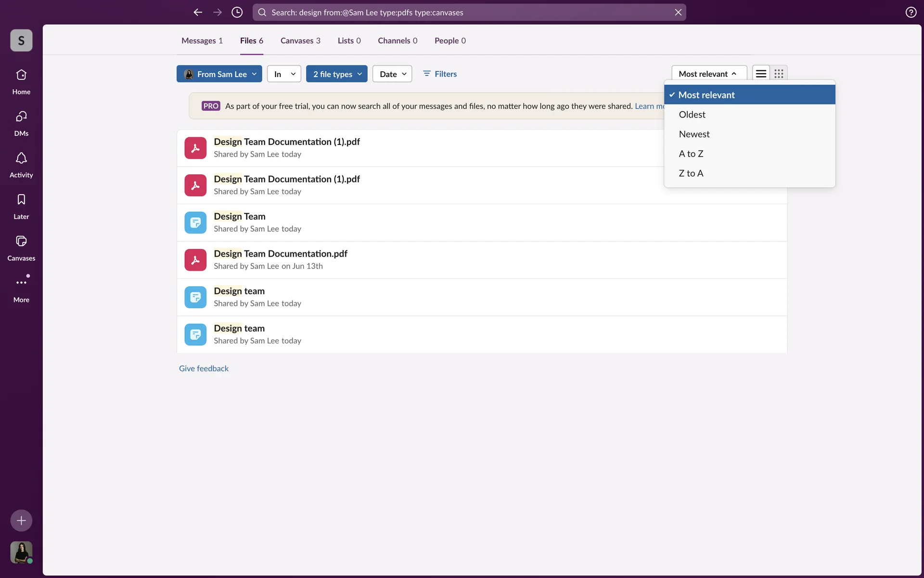Select the Newest sort option
Viewport: 924px width, 578px height.
(x=694, y=134)
